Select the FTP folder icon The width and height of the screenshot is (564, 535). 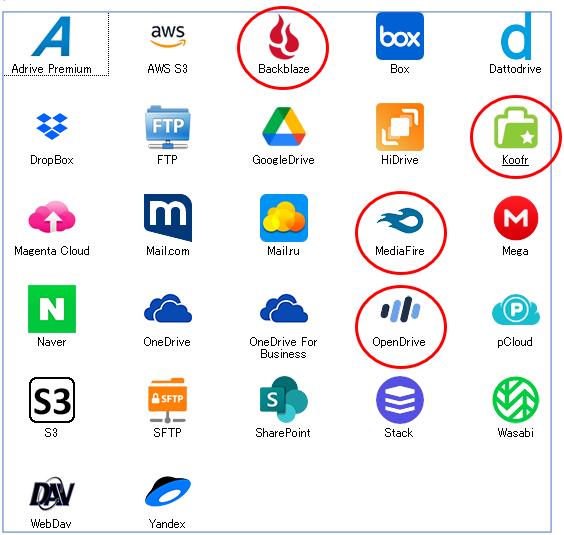[x=168, y=127]
